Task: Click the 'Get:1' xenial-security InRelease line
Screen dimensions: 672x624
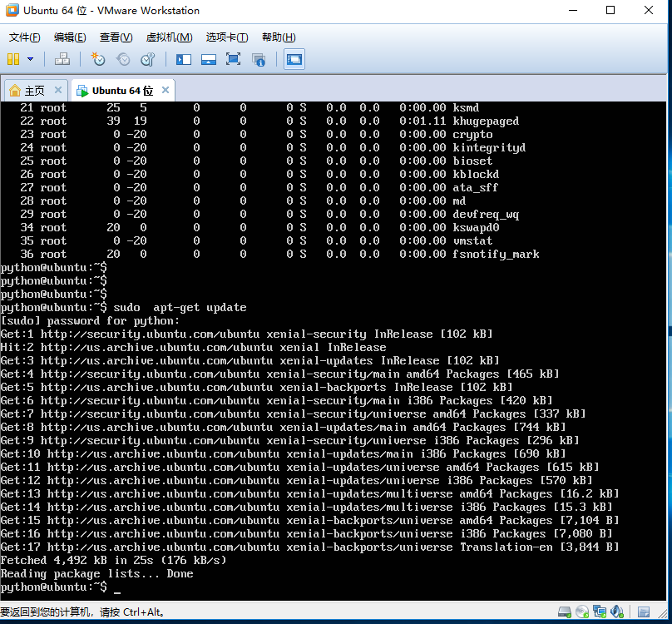Action: (247, 334)
